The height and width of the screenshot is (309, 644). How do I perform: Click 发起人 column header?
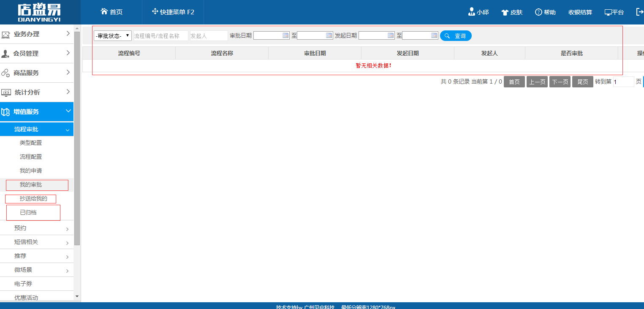point(490,53)
